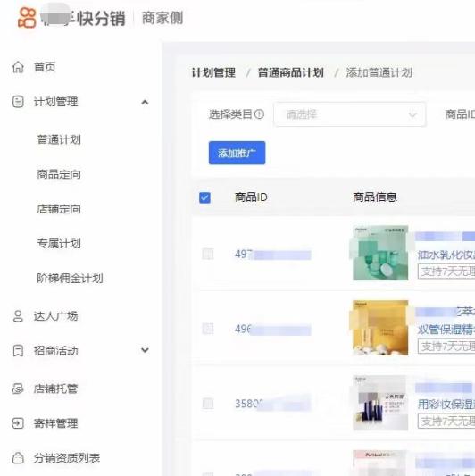Click the 计划管理 breadcrumb link
The image size is (475, 476).
pyautogui.click(x=213, y=72)
